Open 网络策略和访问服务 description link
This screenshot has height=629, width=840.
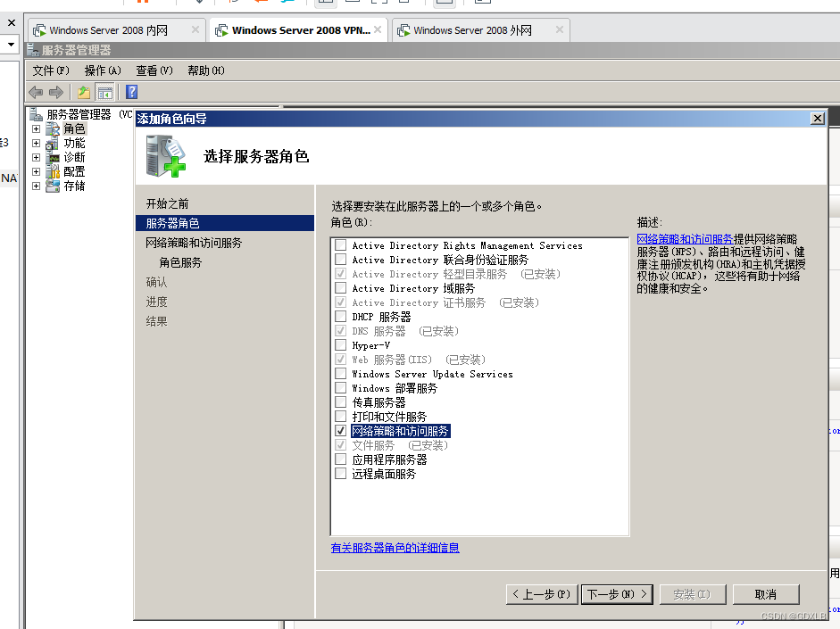tap(685, 239)
